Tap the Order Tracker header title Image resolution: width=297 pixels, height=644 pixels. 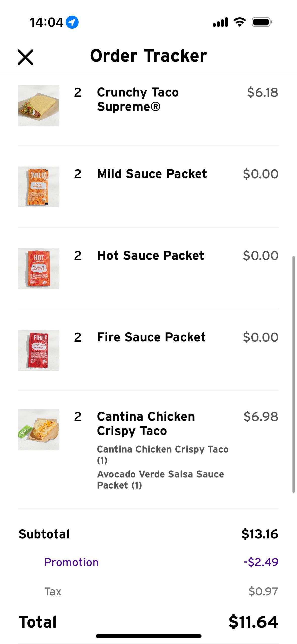tap(148, 56)
